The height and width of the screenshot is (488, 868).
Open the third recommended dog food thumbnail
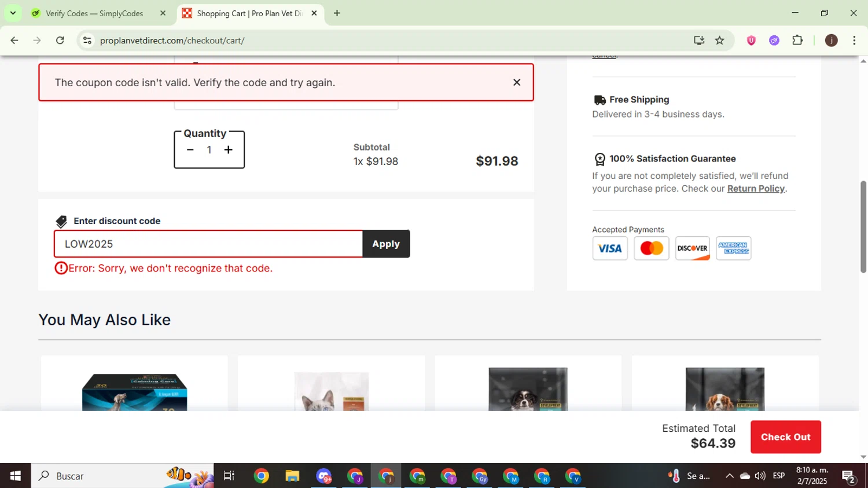click(x=528, y=389)
